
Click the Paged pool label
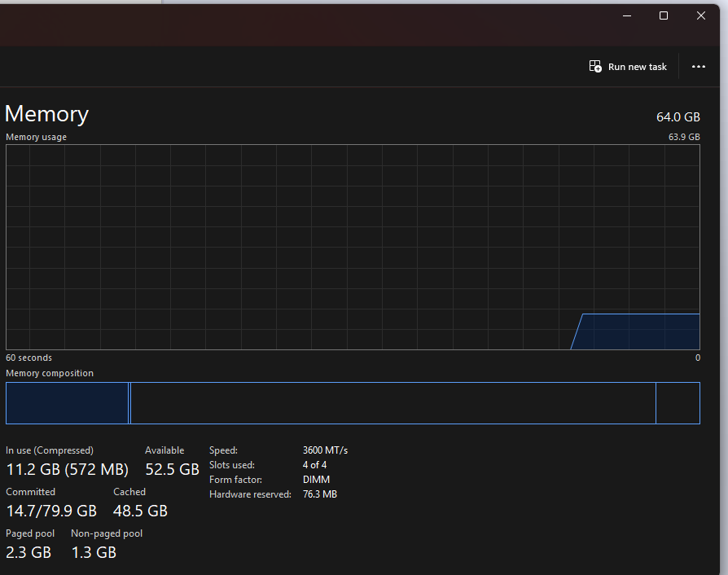point(30,533)
